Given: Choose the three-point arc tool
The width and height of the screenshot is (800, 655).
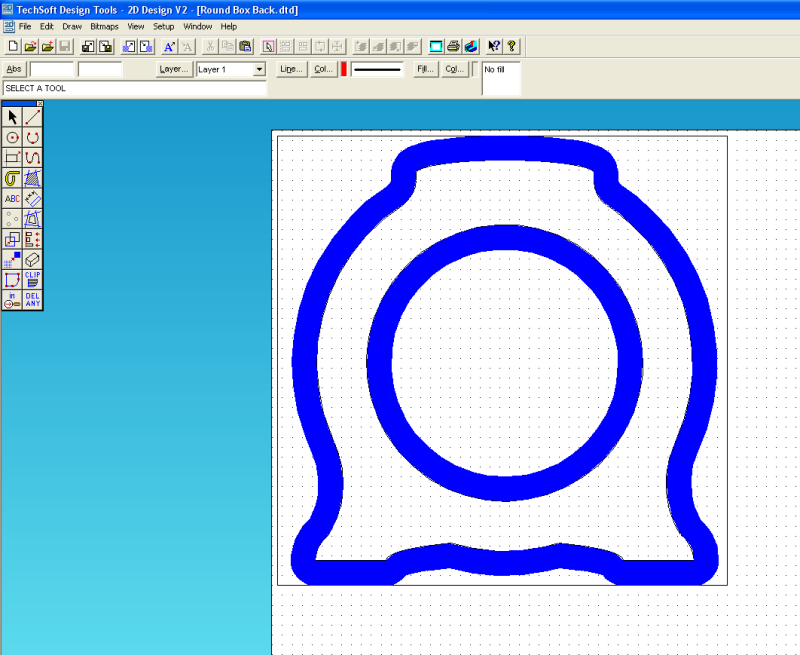Looking at the screenshot, I should [x=33, y=138].
